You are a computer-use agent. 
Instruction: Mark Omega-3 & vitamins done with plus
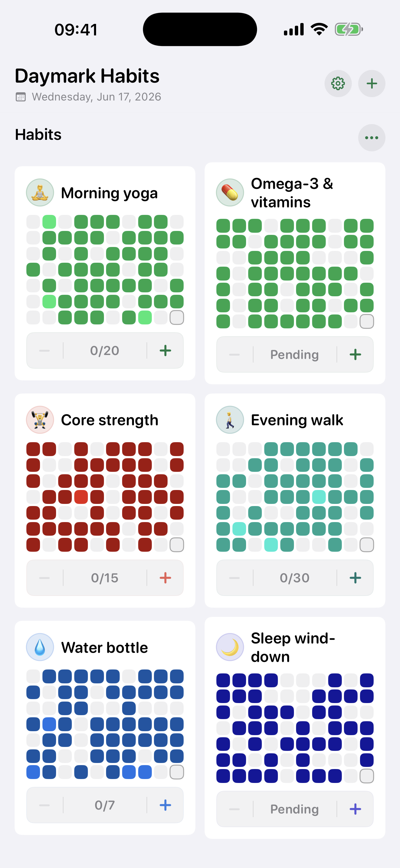[355, 354]
